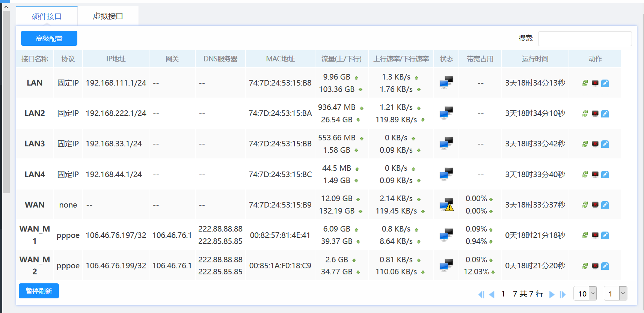Edit LAN4 using the blue pencil icon
Viewport: 644px width, 313px height.
[605, 175]
